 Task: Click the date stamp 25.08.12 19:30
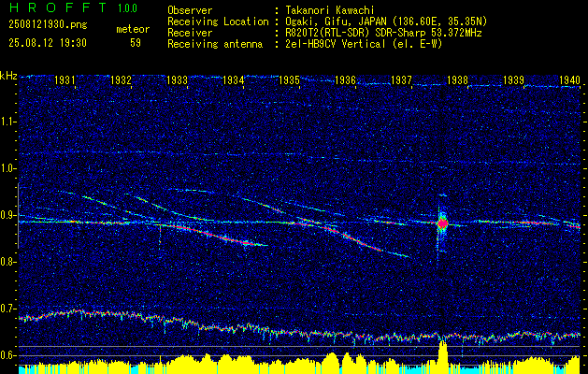pyautogui.click(x=48, y=43)
